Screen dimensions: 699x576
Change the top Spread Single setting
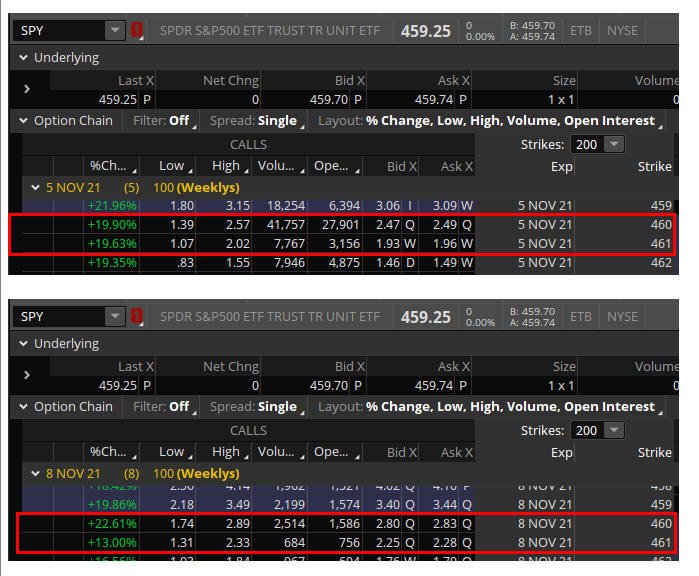257,121
